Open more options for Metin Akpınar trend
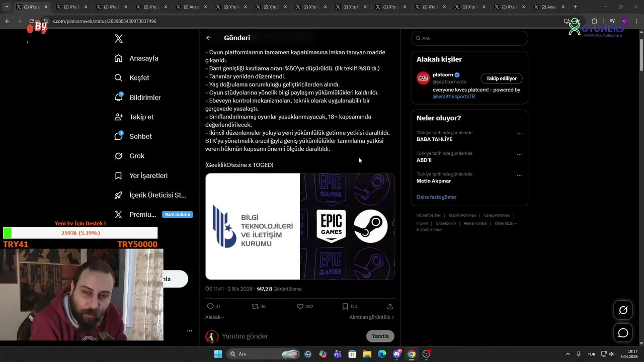 pyautogui.click(x=519, y=175)
